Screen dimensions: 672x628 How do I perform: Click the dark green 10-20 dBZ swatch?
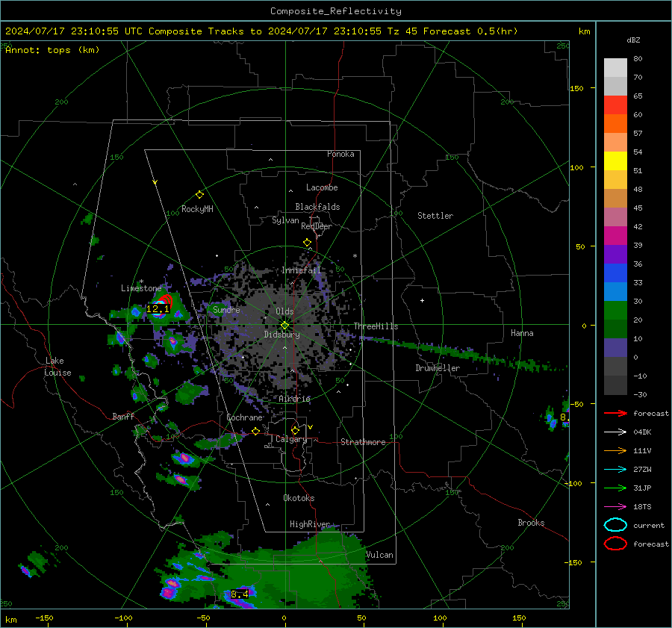pos(615,329)
